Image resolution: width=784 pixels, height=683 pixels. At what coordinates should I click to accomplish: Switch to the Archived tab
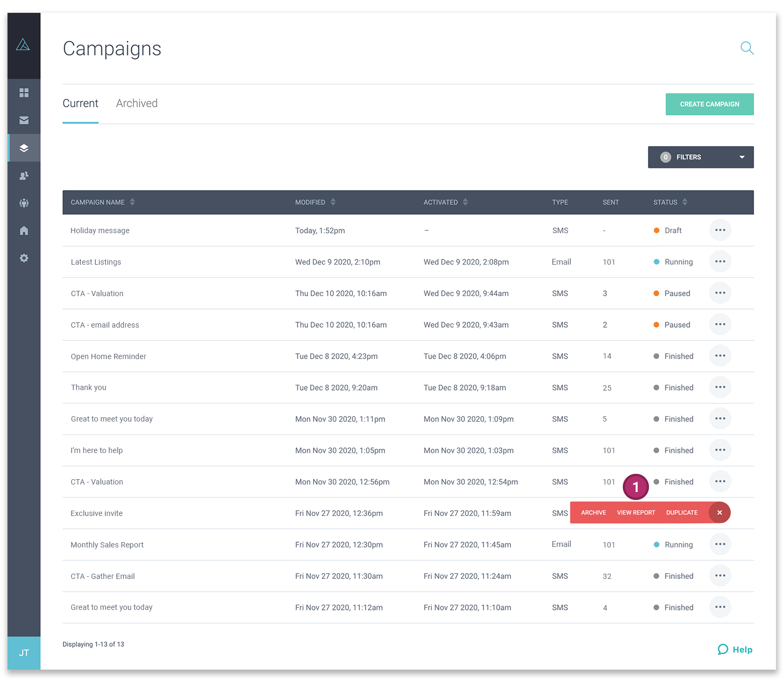click(137, 103)
